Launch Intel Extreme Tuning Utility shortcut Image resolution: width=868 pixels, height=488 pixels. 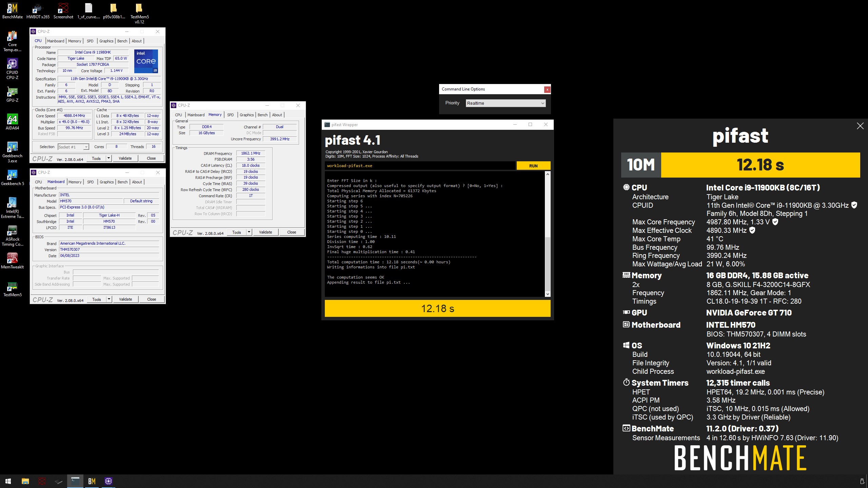13,208
